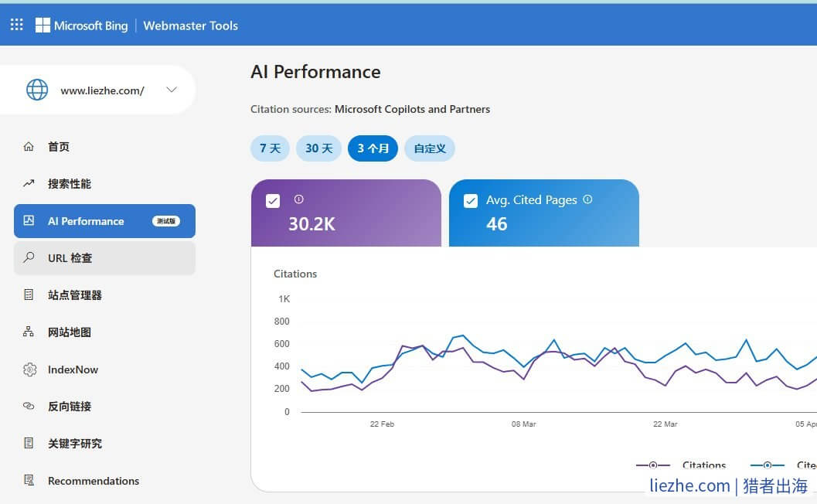Click the 关键字研究 document icon
Screen dimensions: 817x504
point(29,443)
